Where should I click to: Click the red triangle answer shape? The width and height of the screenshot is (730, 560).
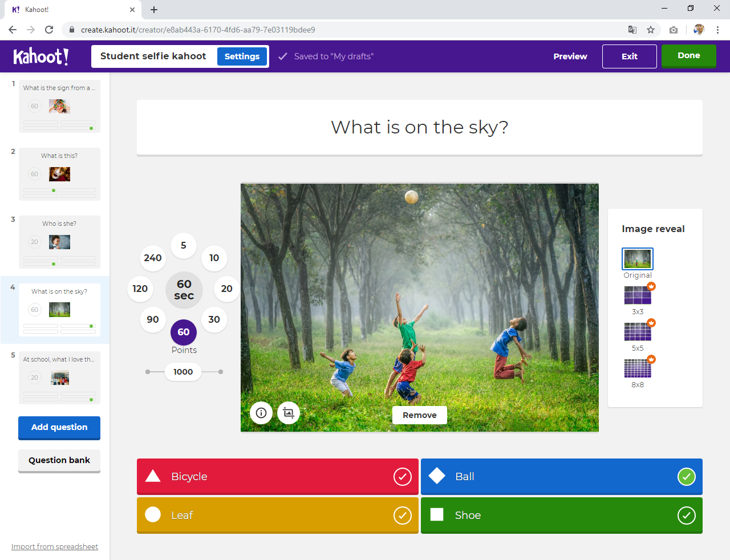tap(153, 476)
